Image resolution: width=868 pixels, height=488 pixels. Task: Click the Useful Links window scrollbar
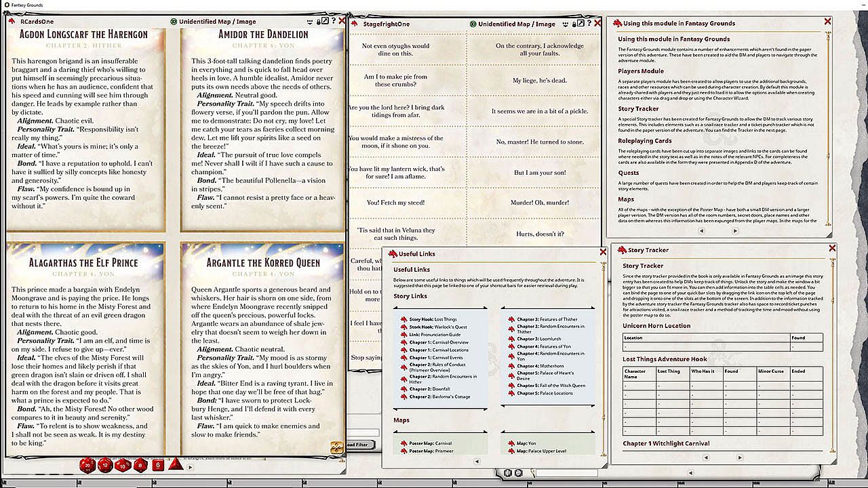[x=602, y=359]
